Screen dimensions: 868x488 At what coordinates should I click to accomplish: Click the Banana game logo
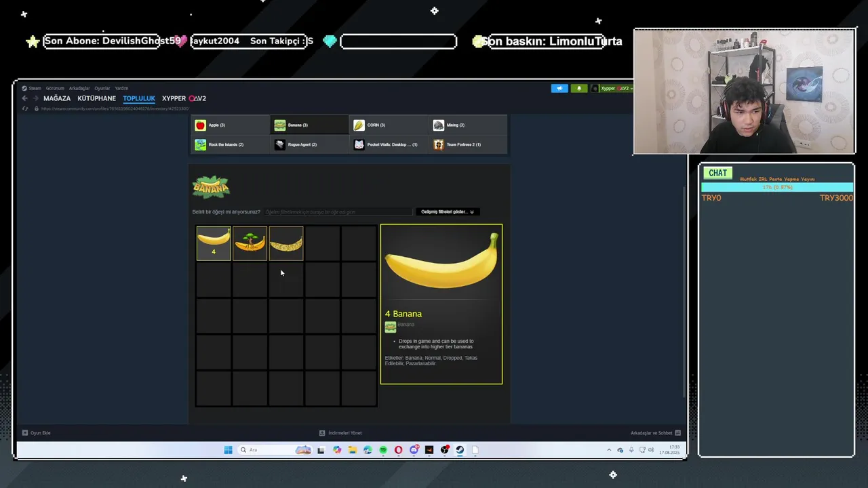point(211,187)
